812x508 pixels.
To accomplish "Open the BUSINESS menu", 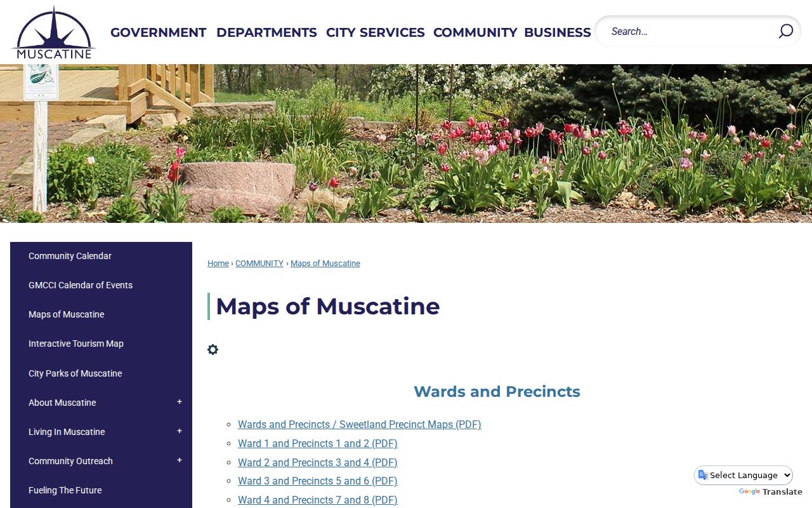I will tap(558, 32).
